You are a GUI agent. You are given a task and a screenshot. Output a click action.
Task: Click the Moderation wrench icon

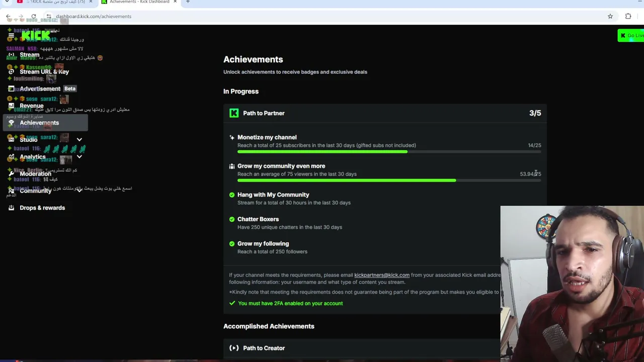[x=11, y=174]
